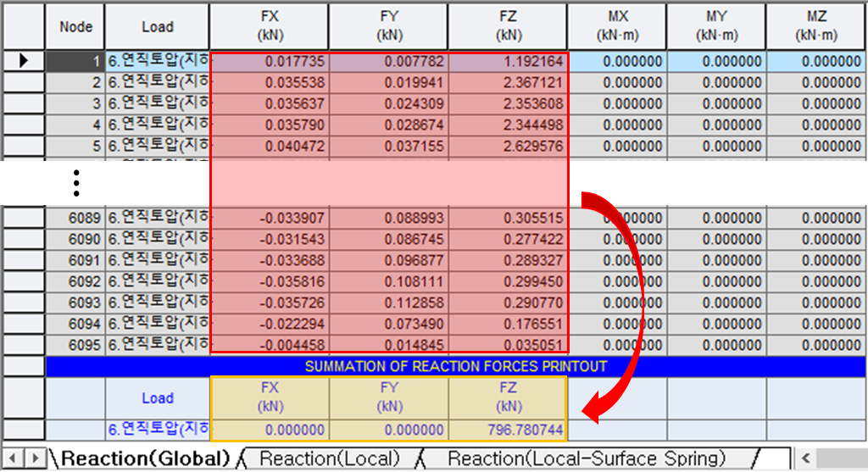Click the tab scroll right arrow

(x=35, y=458)
